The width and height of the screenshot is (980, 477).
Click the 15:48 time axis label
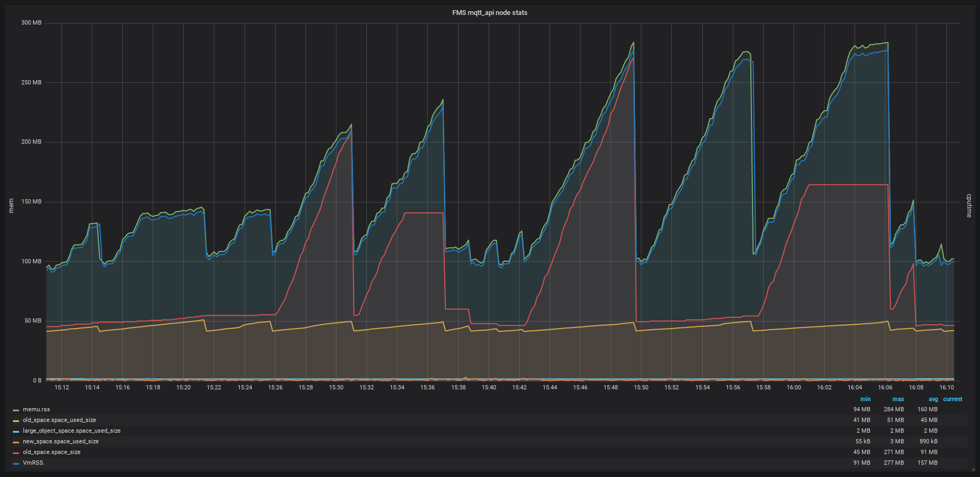611,388
